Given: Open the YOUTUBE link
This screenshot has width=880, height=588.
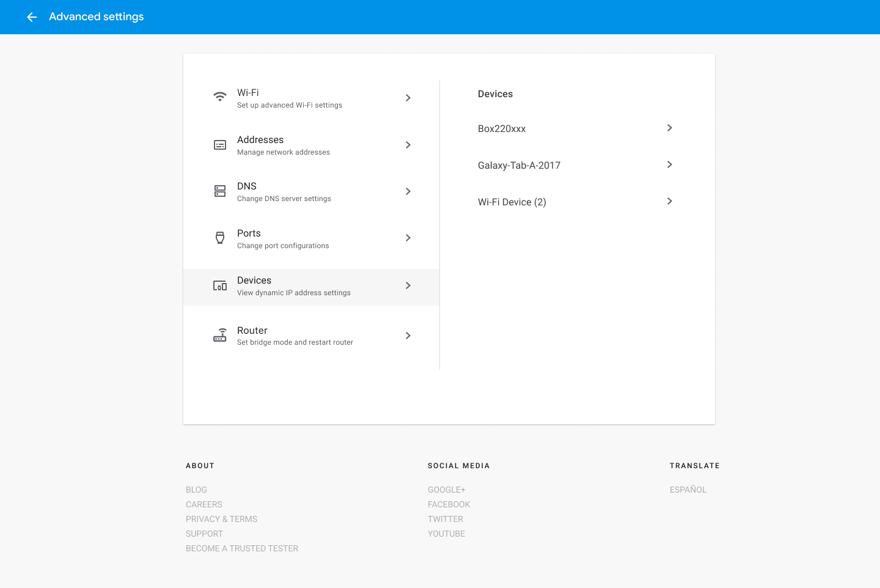Looking at the screenshot, I should click(446, 534).
